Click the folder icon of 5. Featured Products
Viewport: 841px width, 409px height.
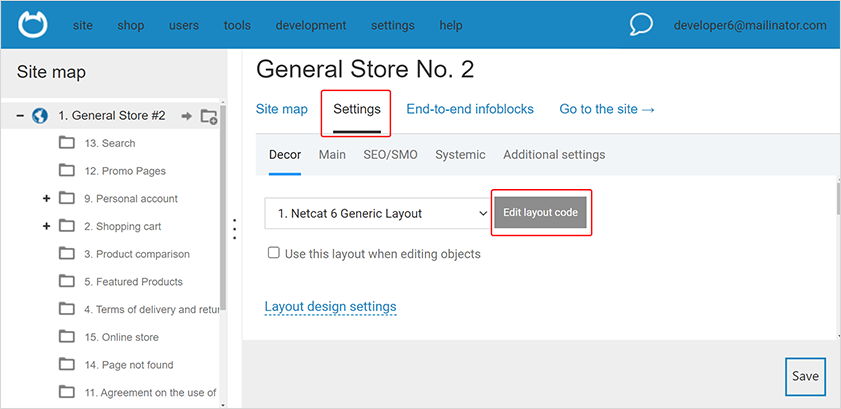67,281
